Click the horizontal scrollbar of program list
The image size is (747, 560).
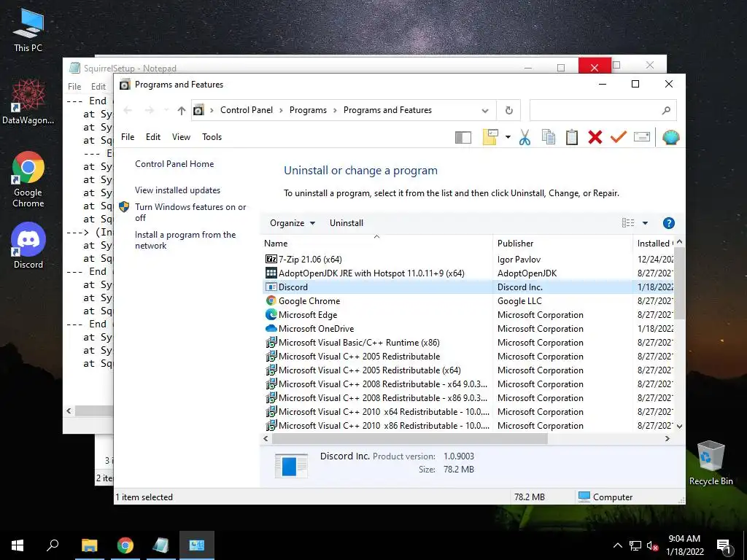tap(410, 438)
